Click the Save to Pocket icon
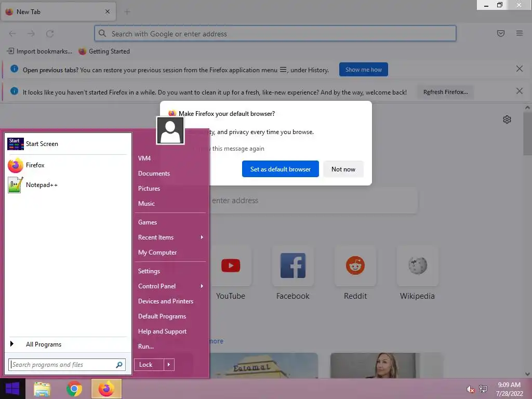Viewport: 532px width, 399px height. (501, 33)
